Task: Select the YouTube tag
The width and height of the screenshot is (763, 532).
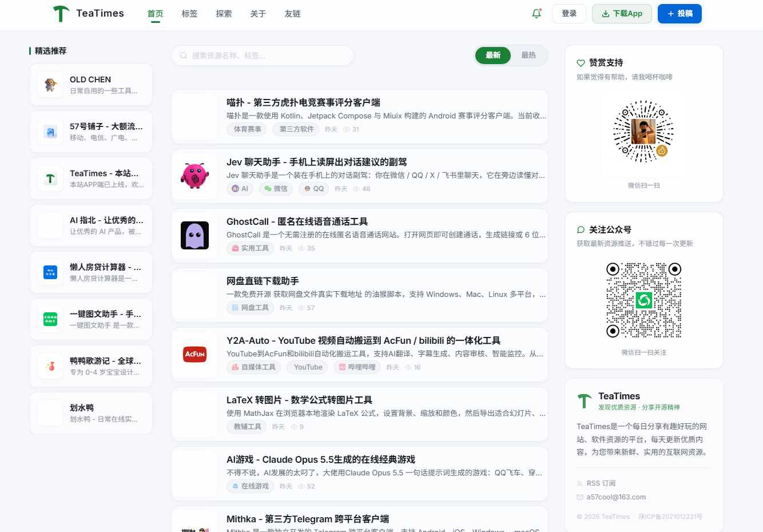Action: (x=308, y=367)
